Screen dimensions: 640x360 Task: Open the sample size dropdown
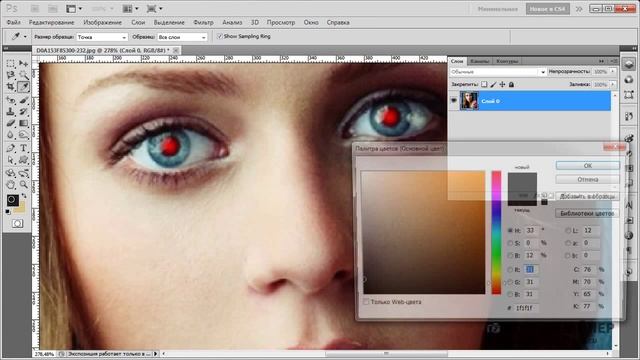click(x=102, y=37)
